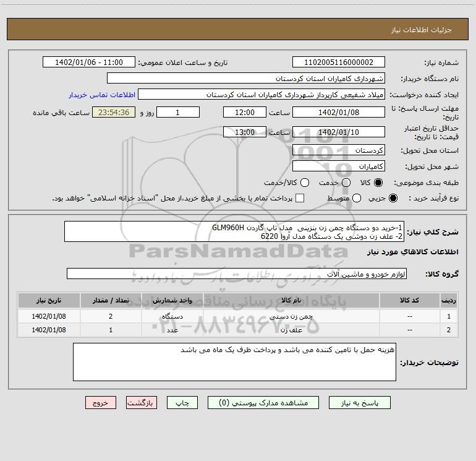Toggle the اسناد خزانه اسلامی payment checkbox
The width and height of the screenshot is (476, 461).
click(x=300, y=198)
